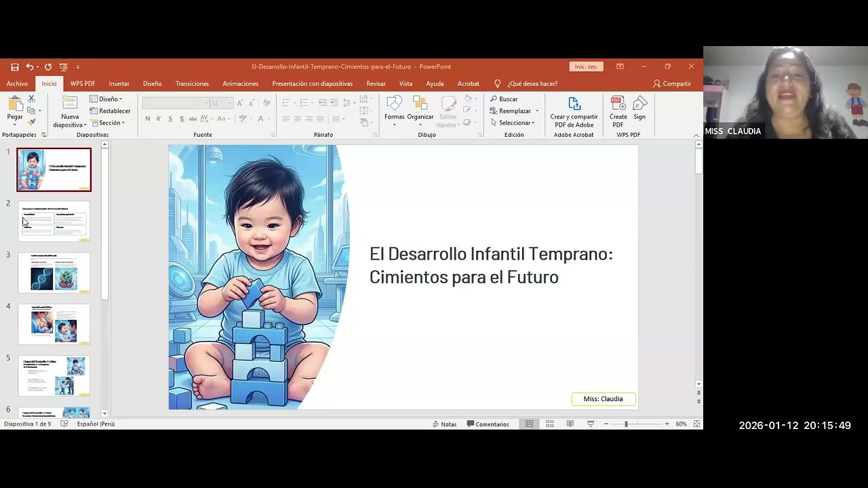Open the ribbon display options icon in the title bar
This screenshot has height=488, width=868.
pos(620,66)
